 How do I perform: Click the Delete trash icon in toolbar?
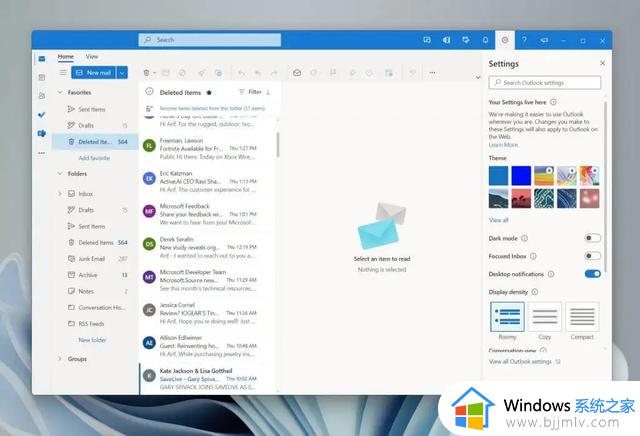[146, 73]
